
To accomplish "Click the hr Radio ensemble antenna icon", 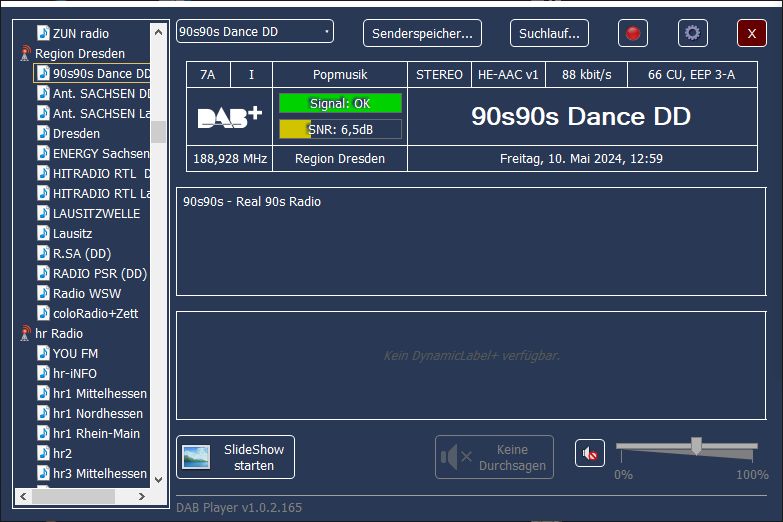I will tap(26, 334).
